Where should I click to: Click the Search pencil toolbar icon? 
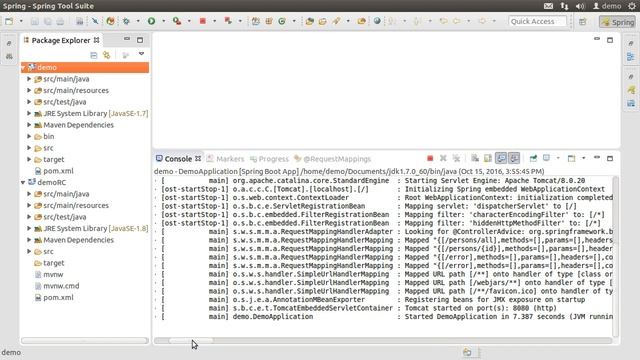pyautogui.click(x=336, y=21)
